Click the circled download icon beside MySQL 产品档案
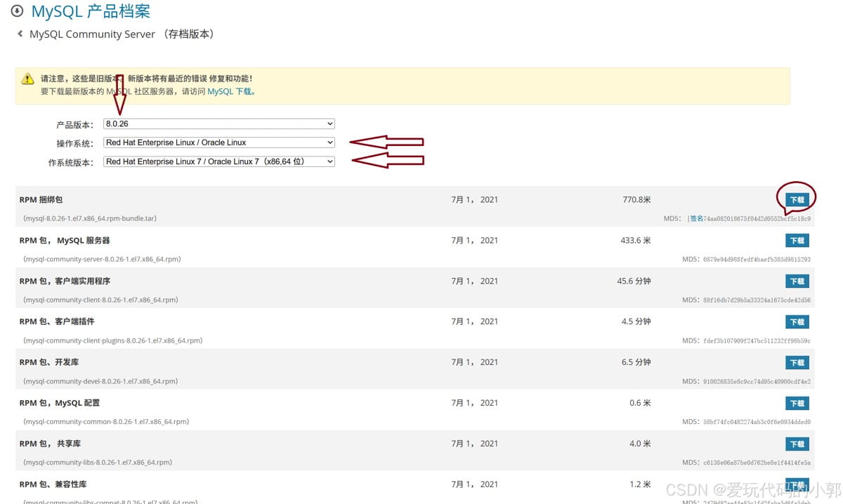Viewport: 843px width, 504px height. pos(17,11)
